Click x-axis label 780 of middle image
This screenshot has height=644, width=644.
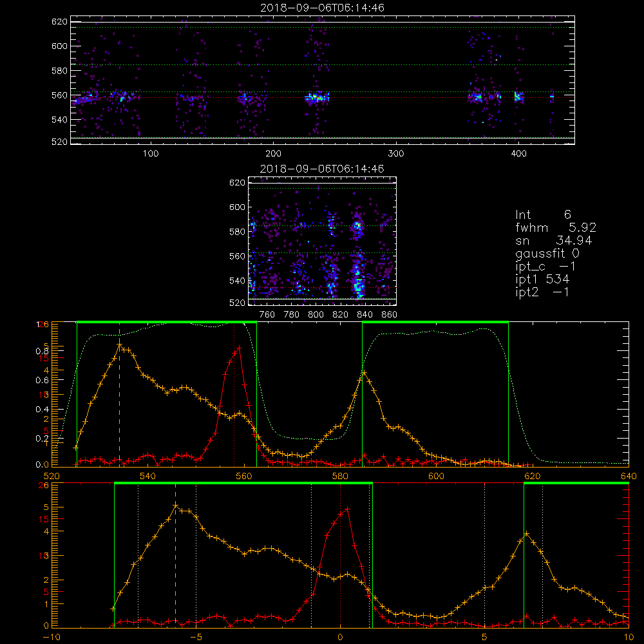[292, 315]
